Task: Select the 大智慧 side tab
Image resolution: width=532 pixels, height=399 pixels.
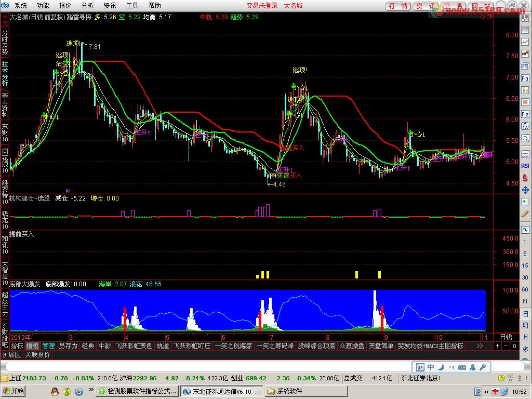Action: tap(5, 272)
